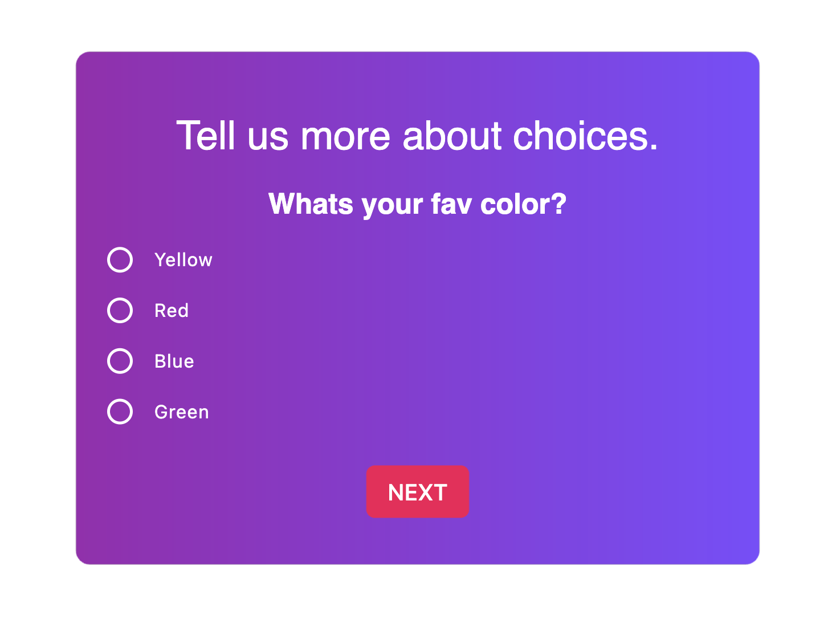
Task: Click the Red option label text
Action: click(x=172, y=311)
